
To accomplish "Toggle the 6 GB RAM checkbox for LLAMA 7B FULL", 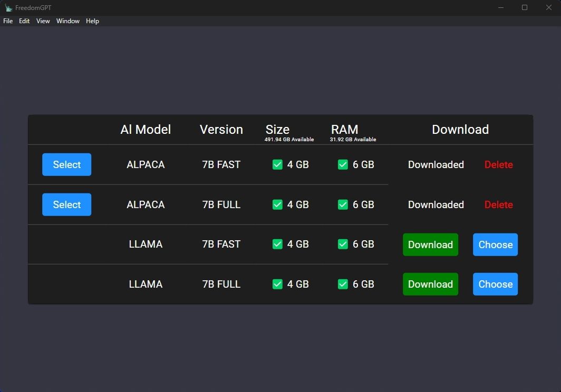I will click(x=343, y=284).
